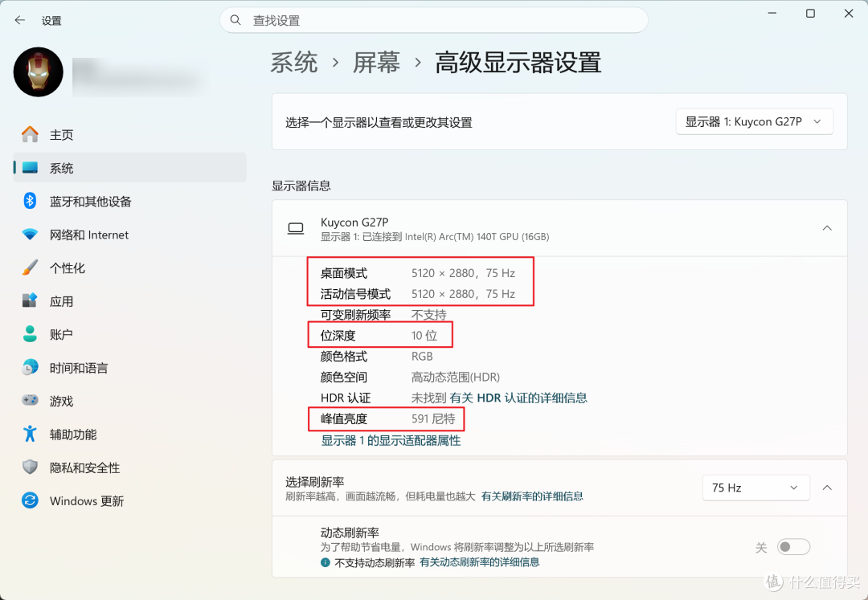Open 时间和语言 settings
The width and height of the screenshot is (868, 600).
pyautogui.click(x=129, y=368)
